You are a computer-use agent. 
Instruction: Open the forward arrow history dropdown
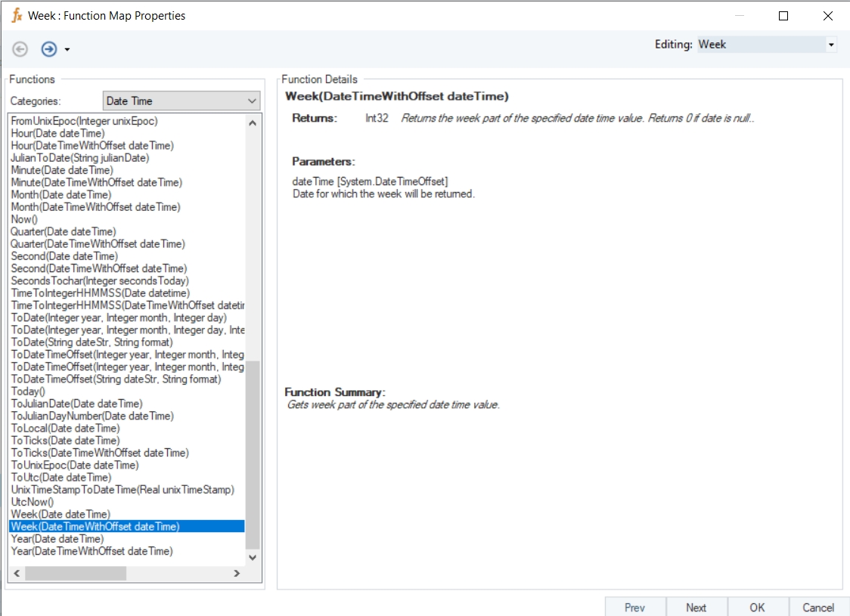click(67, 50)
